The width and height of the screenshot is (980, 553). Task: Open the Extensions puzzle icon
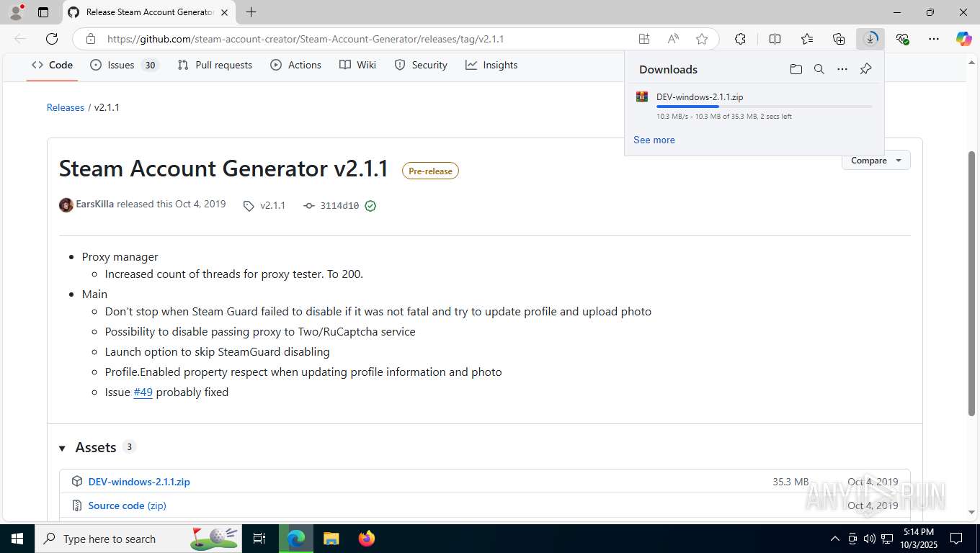coord(740,39)
